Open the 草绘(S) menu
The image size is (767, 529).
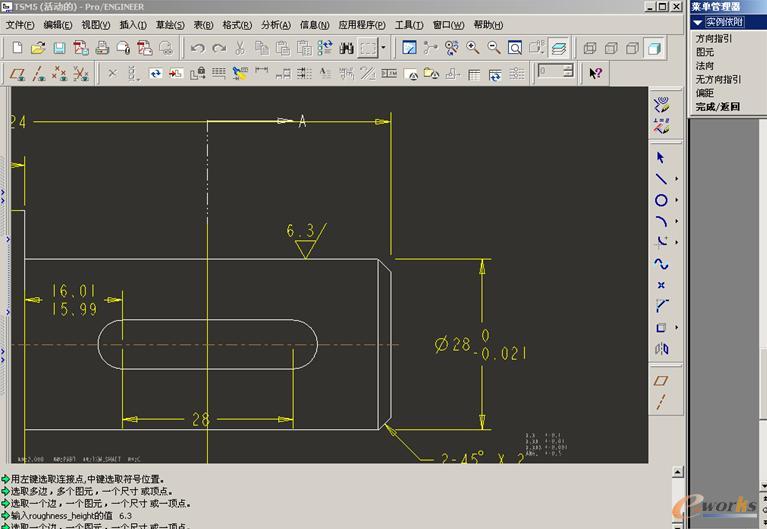[170, 25]
